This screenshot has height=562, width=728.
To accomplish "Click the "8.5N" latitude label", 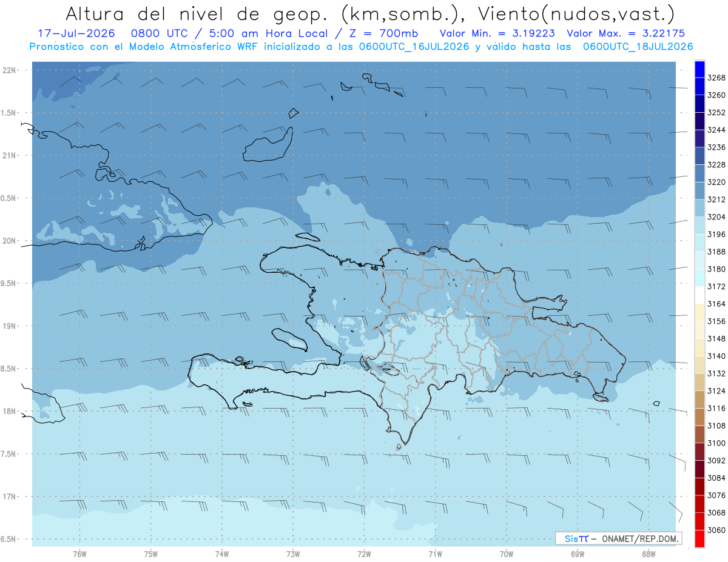I will pyautogui.click(x=9, y=369).
